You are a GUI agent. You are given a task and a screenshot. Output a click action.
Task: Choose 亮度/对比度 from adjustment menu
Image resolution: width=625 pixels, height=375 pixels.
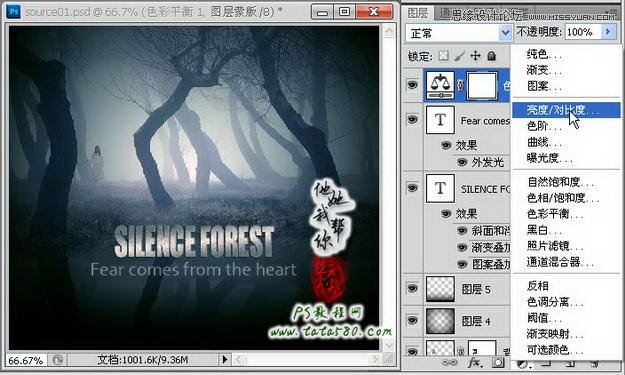pos(566,110)
